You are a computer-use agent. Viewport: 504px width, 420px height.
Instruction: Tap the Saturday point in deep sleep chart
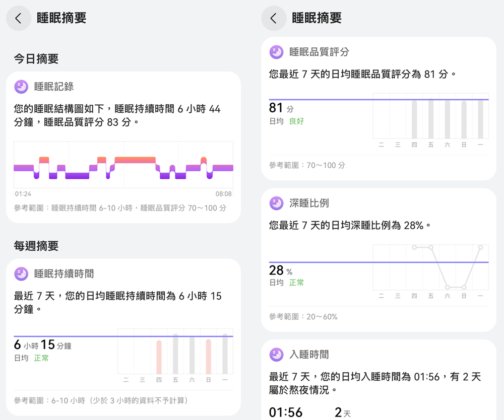(448, 287)
